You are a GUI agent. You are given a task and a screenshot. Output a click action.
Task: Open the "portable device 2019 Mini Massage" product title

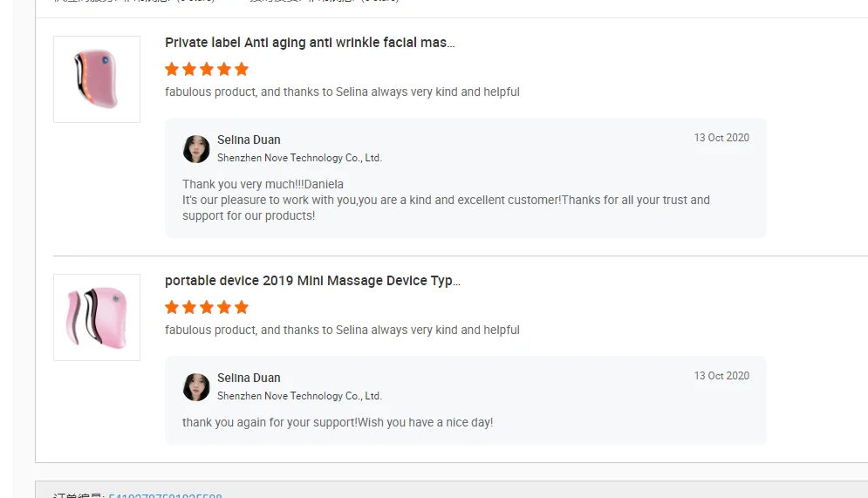[312, 281]
